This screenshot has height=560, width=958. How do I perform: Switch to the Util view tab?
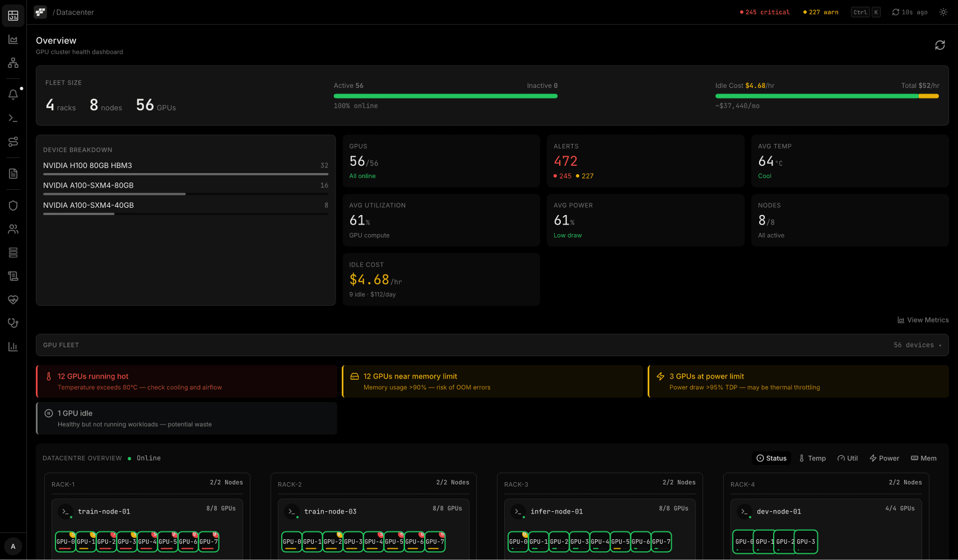(x=848, y=458)
